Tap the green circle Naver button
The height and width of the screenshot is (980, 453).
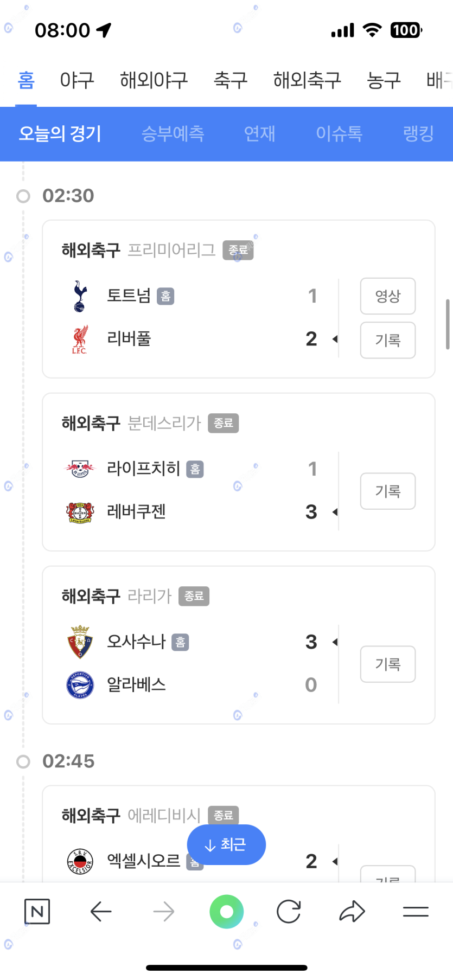tap(227, 911)
